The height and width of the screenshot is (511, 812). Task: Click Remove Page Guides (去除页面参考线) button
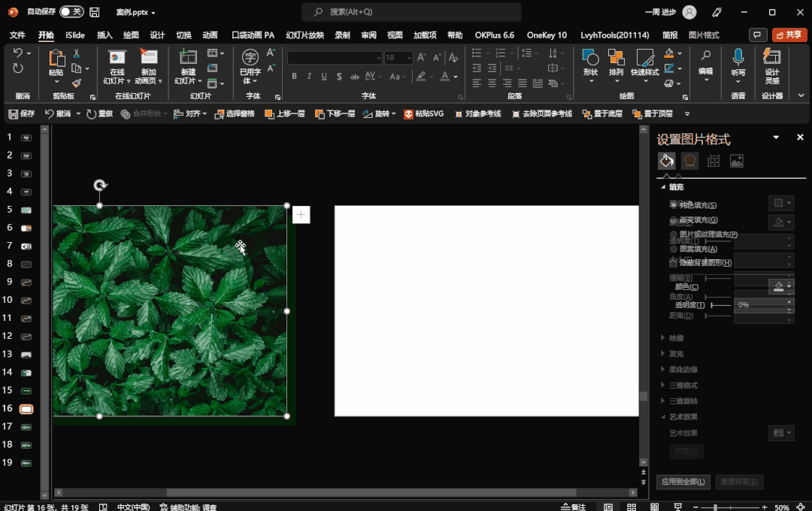(x=541, y=114)
